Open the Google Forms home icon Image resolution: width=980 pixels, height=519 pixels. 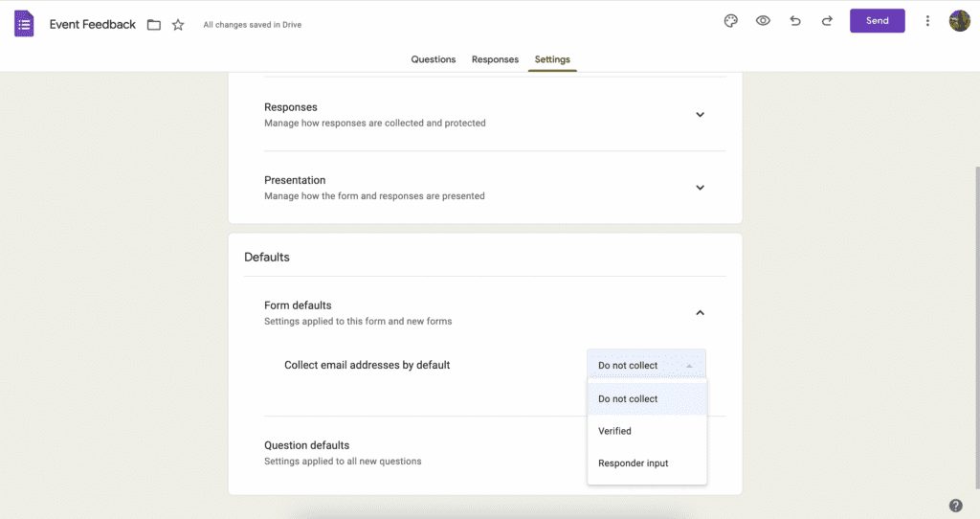coord(24,24)
